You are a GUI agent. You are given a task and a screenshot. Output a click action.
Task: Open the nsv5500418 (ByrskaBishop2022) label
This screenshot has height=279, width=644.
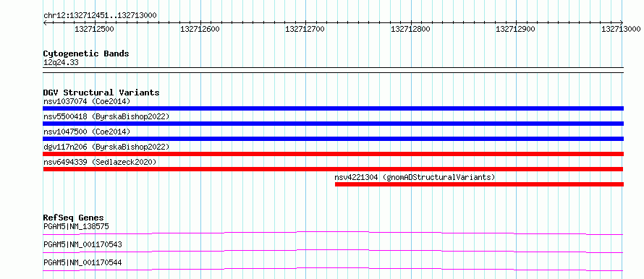point(106,116)
